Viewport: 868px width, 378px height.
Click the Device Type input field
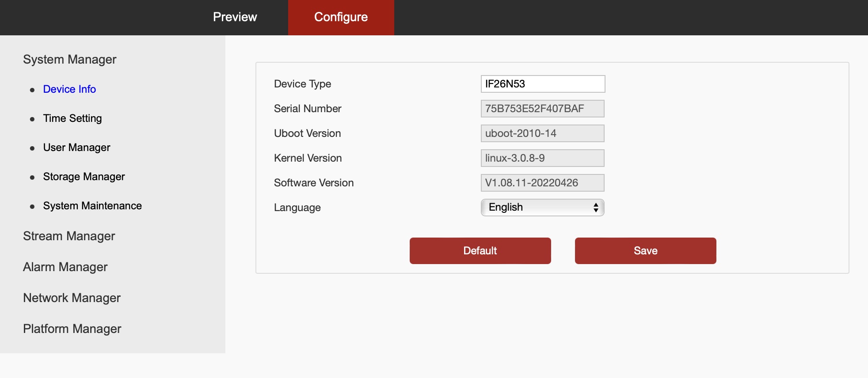[543, 84]
